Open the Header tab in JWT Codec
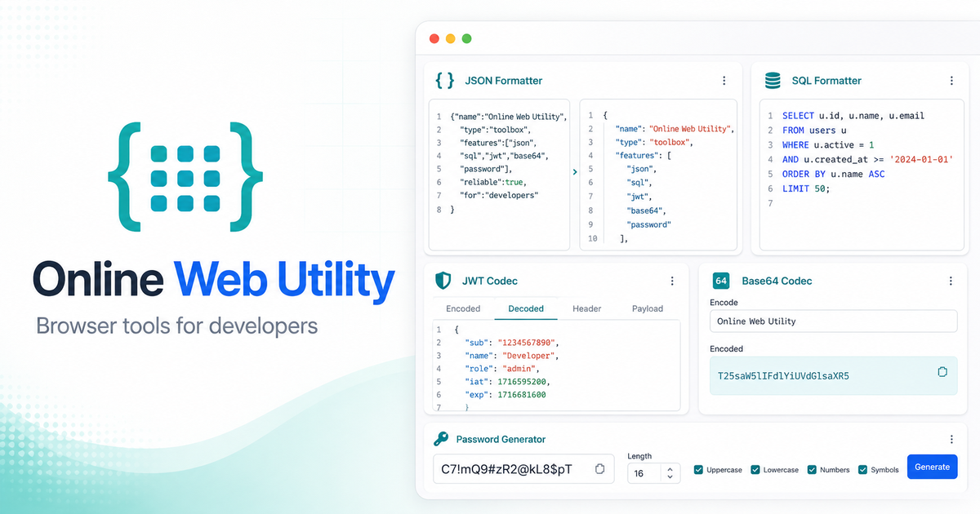Viewport: 980px width, 514px height. pyautogui.click(x=586, y=308)
